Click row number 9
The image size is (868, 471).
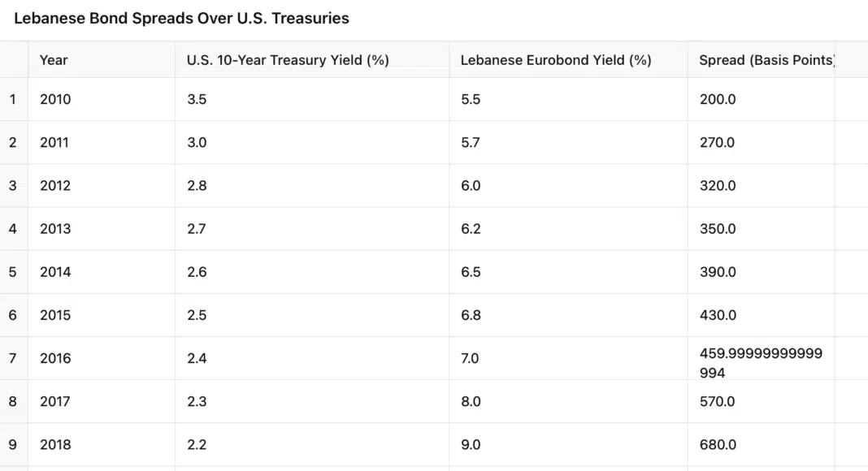[x=13, y=444]
